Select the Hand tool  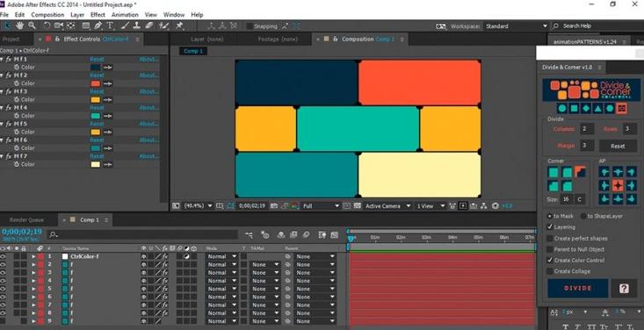(x=19, y=25)
